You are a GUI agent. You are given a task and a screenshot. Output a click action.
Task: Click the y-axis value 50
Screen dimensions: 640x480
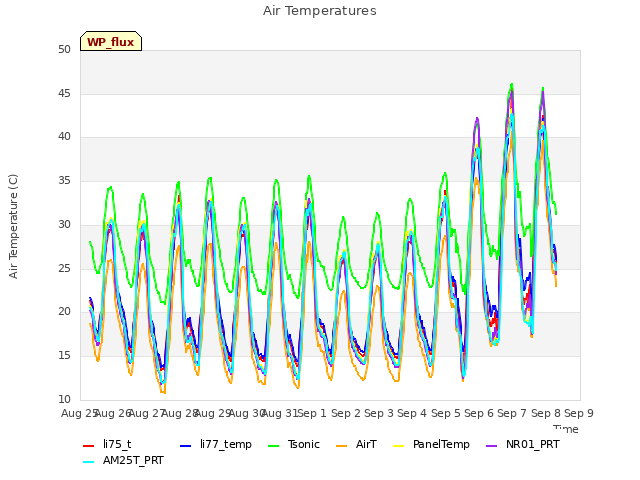64,50
